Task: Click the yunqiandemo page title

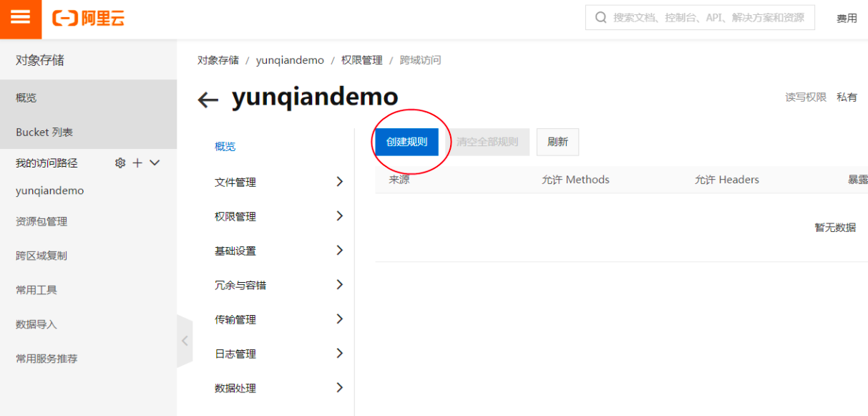Action: pyautogui.click(x=315, y=97)
